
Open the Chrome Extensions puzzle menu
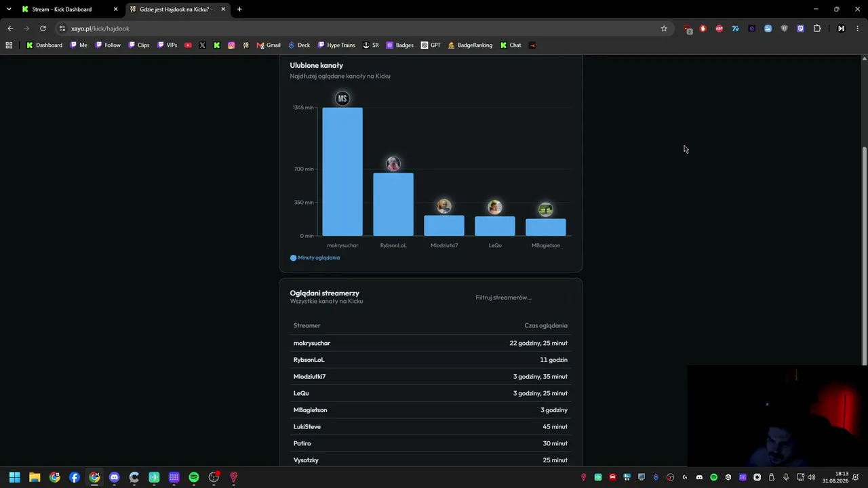coord(817,28)
